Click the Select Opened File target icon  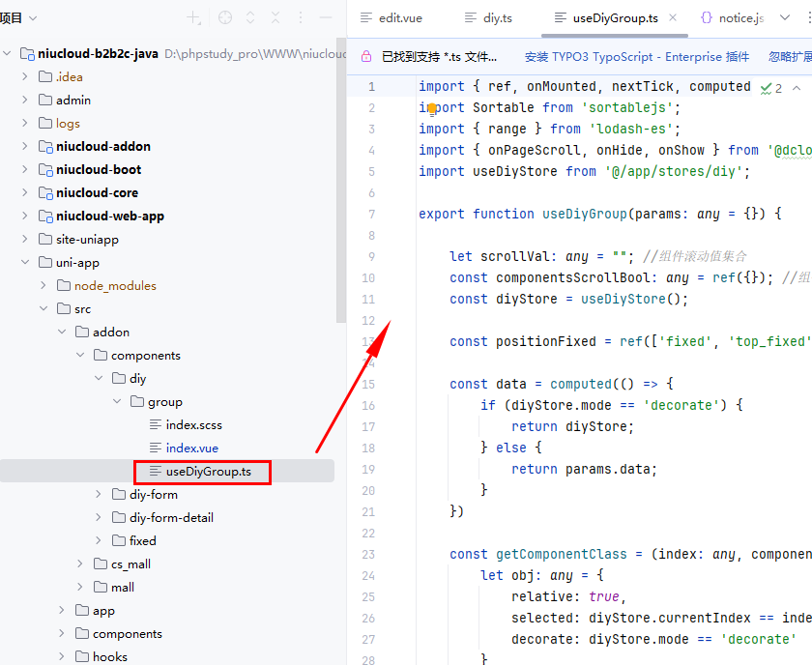tap(225, 17)
